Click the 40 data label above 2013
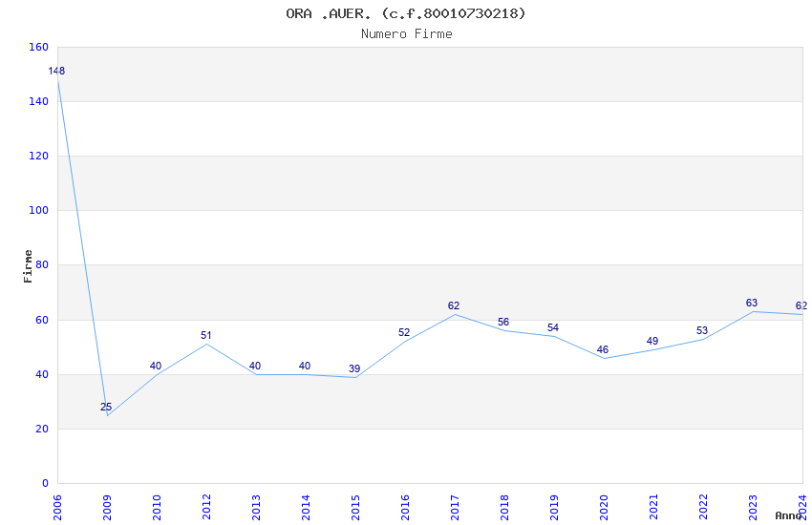 (x=255, y=366)
